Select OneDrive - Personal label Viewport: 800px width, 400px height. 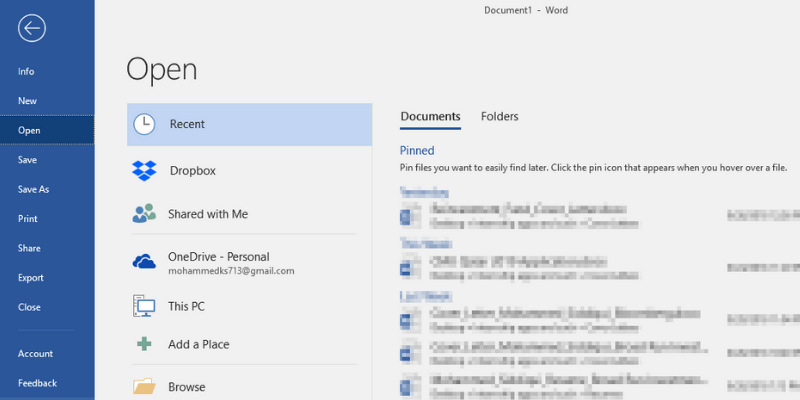pos(219,257)
